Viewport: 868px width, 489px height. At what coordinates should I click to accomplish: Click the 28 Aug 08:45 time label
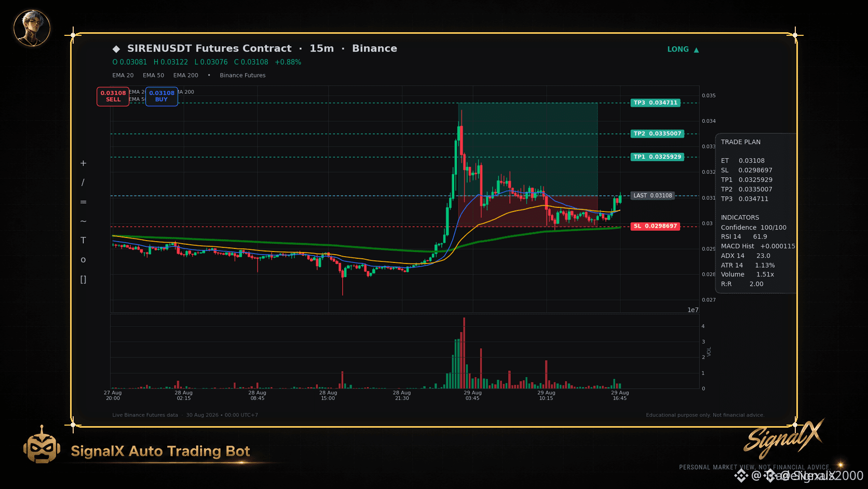click(x=257, y=395)
